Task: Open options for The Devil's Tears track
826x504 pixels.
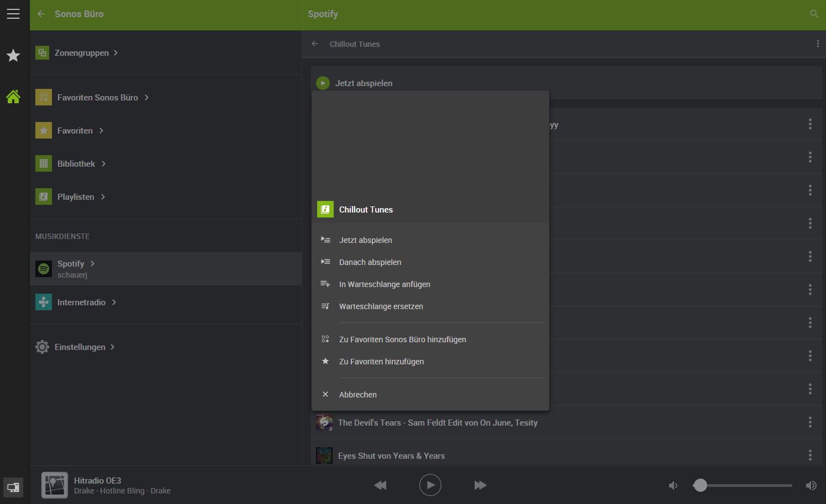Action: coord(810,422)
